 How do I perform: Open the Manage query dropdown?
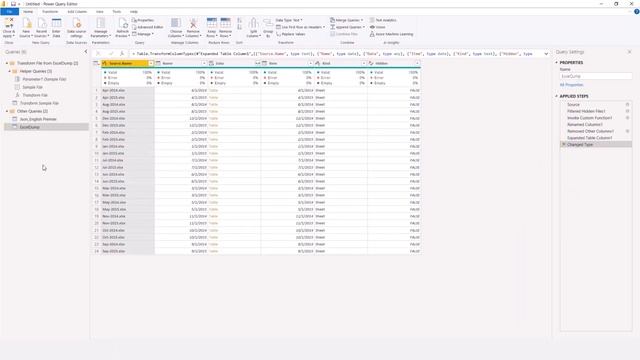(143, 34)
